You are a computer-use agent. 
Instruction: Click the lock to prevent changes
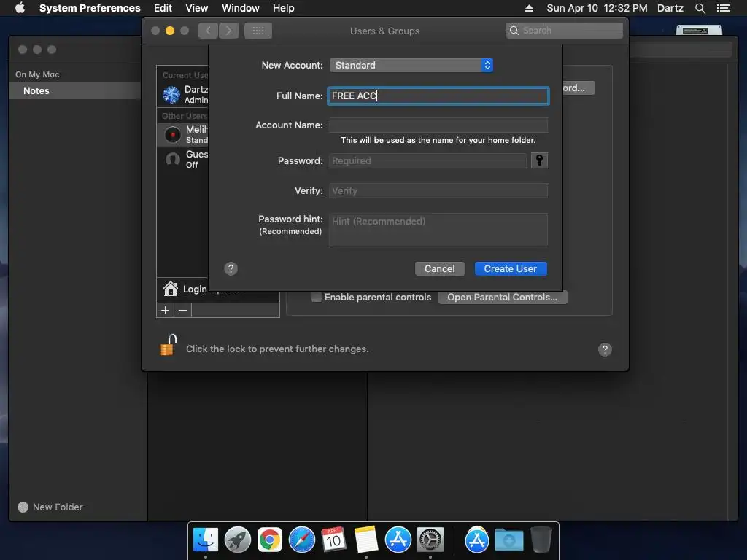[169, 345]
